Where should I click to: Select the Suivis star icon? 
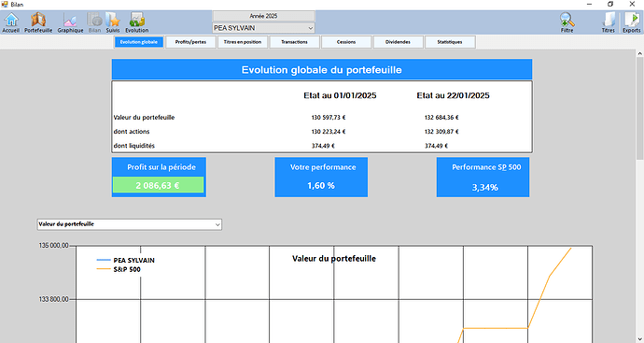coord(113,22)
